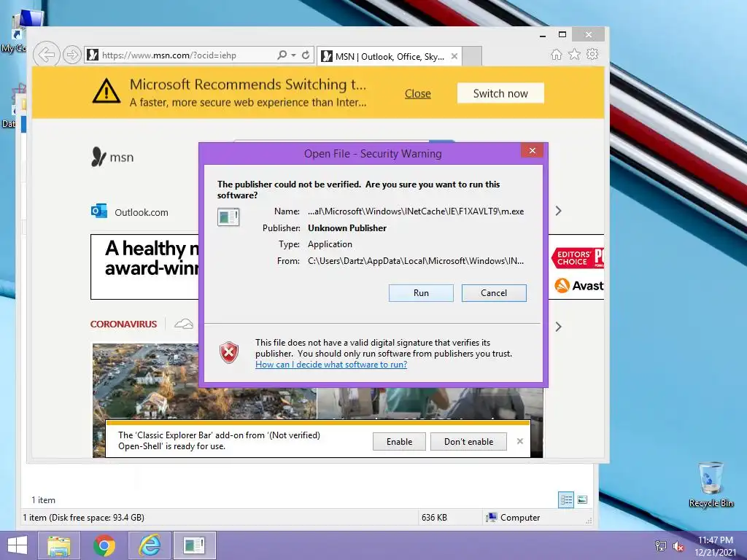Minimize the Internet Explorer window

[543, 35]
